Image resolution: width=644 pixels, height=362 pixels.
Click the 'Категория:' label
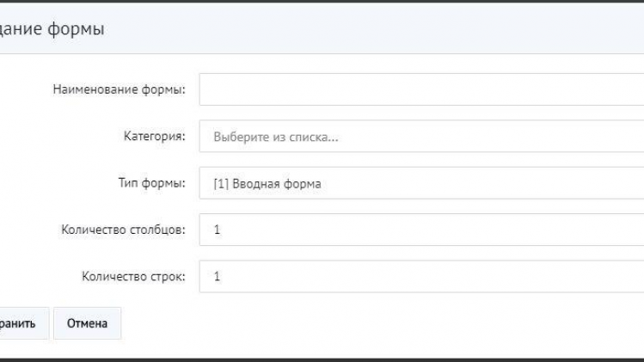point(155,136)
